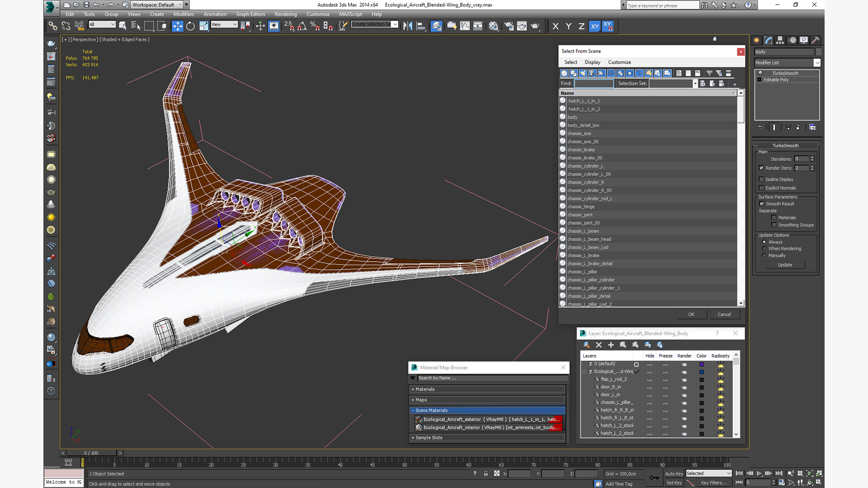Click Play Animation button
Image resolution: width=868 pixels, height=488 pixels.
click(x=759, y=474)
